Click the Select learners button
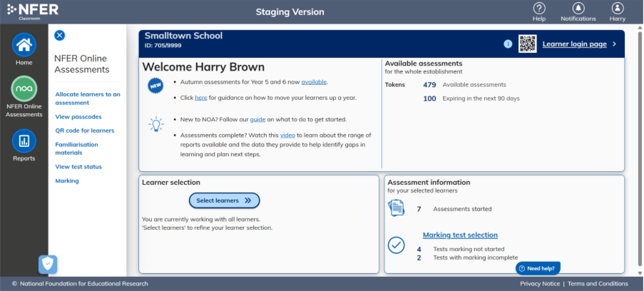Image resolution: width=644 pixels, height=291 pixels. 224,200
